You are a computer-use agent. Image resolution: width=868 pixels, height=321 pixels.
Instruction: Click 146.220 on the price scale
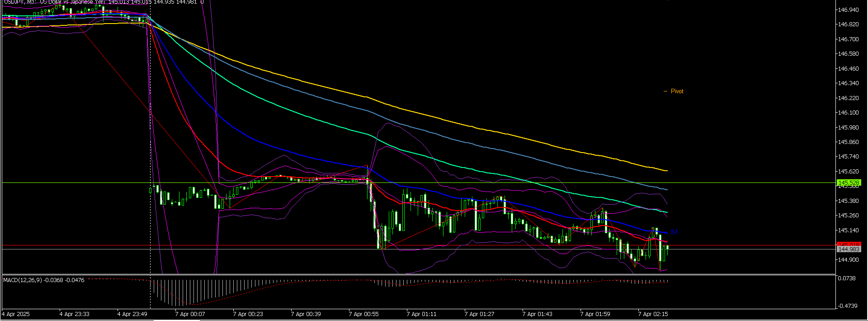tap(848, 98)
